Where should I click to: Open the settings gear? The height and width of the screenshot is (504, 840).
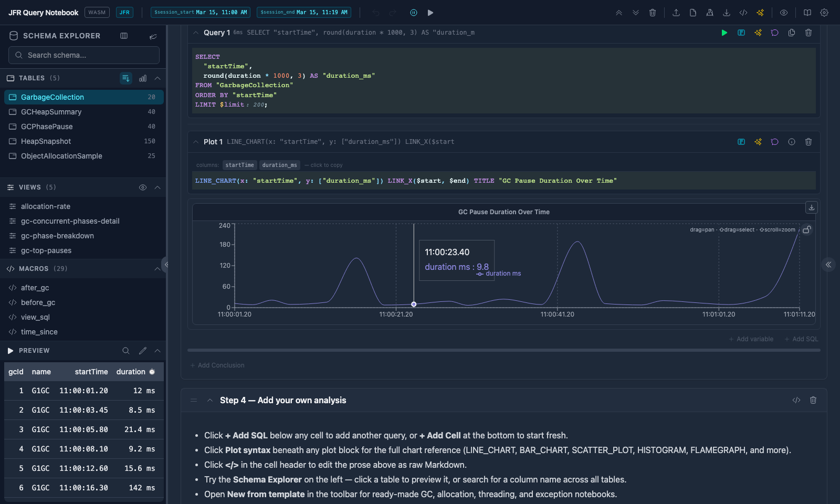(x=824, y=13)
